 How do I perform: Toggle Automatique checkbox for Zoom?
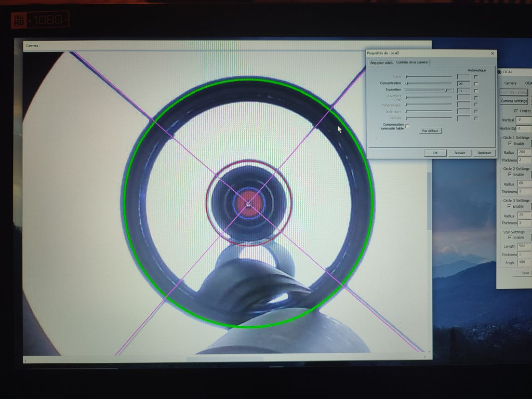point(476,77)
